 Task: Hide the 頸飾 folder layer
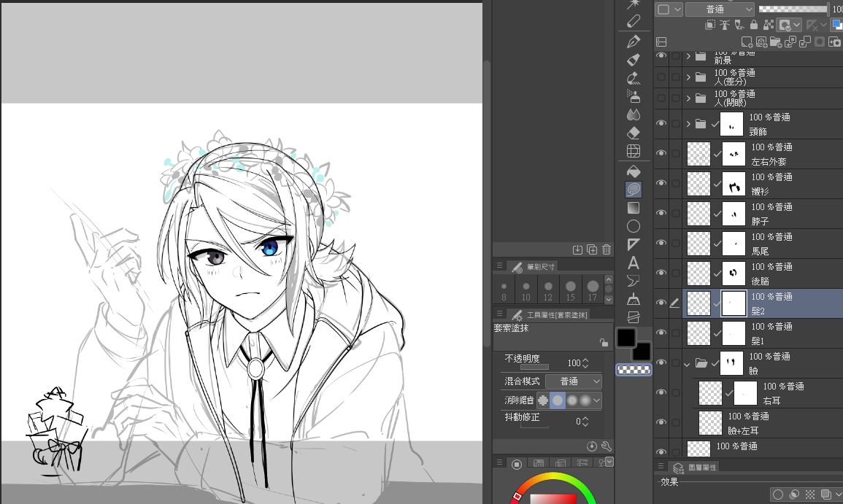pos(661,123)
